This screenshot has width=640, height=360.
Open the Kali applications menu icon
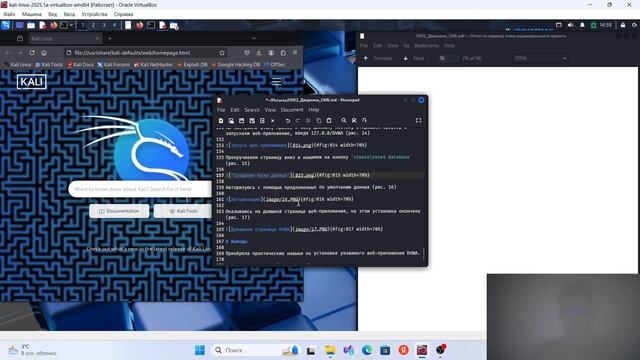5,25
